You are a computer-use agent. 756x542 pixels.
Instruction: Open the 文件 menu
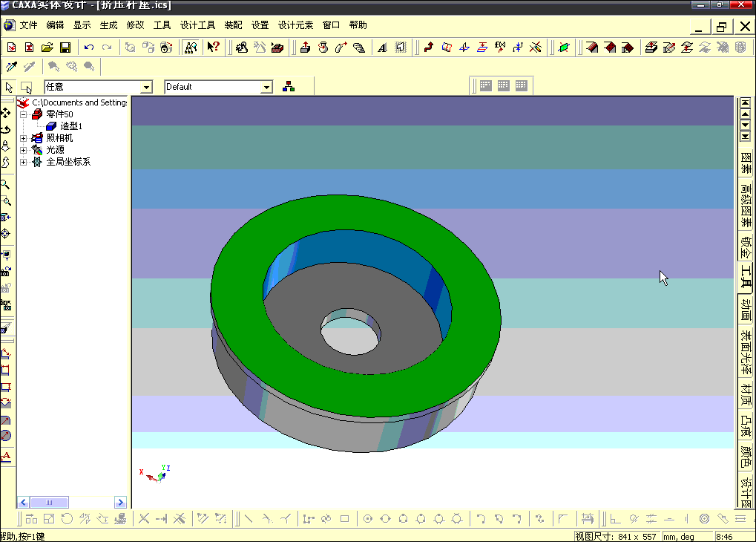(28, 25)
